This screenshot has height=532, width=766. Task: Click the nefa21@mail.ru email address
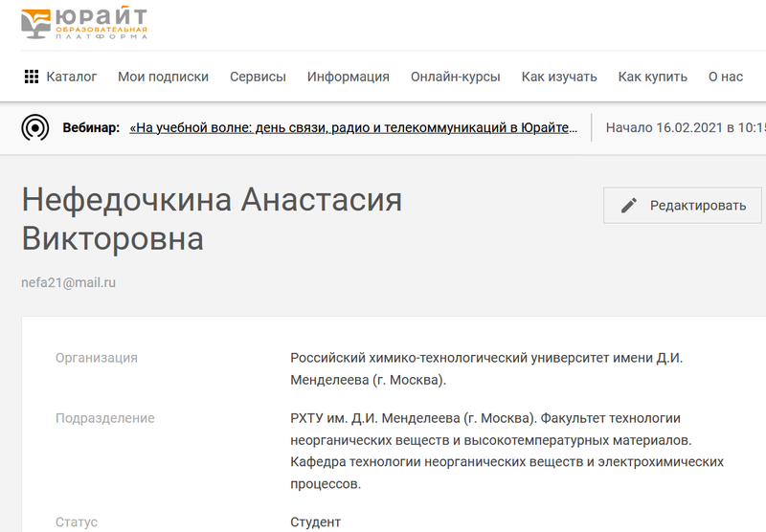coord(68,282)
